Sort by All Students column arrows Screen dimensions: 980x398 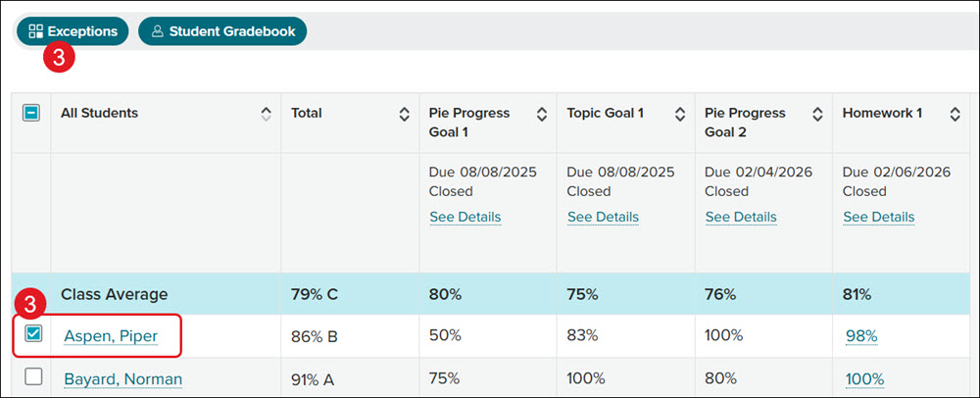click(x=267, y=114)
